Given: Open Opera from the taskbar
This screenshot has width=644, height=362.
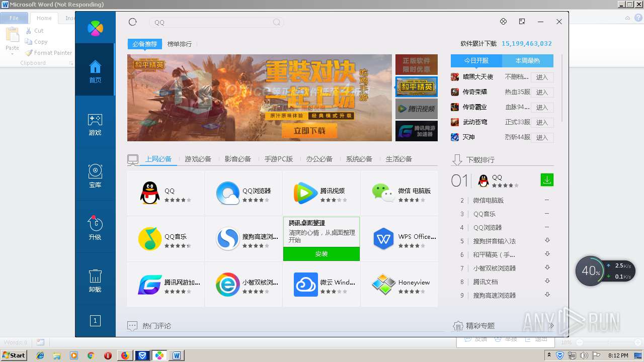Looking at the screenshot, I should pyautogui.click(x=108, y=355).
